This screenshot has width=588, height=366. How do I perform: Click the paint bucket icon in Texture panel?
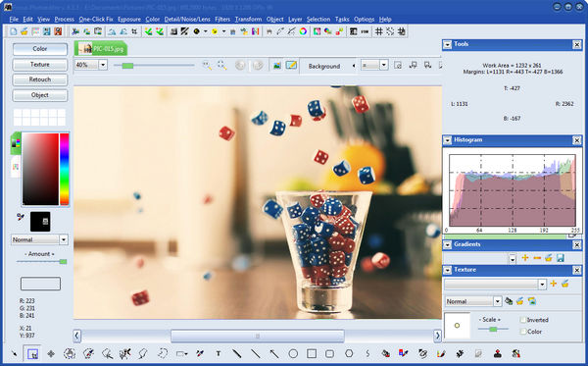(x=509, y=300)
